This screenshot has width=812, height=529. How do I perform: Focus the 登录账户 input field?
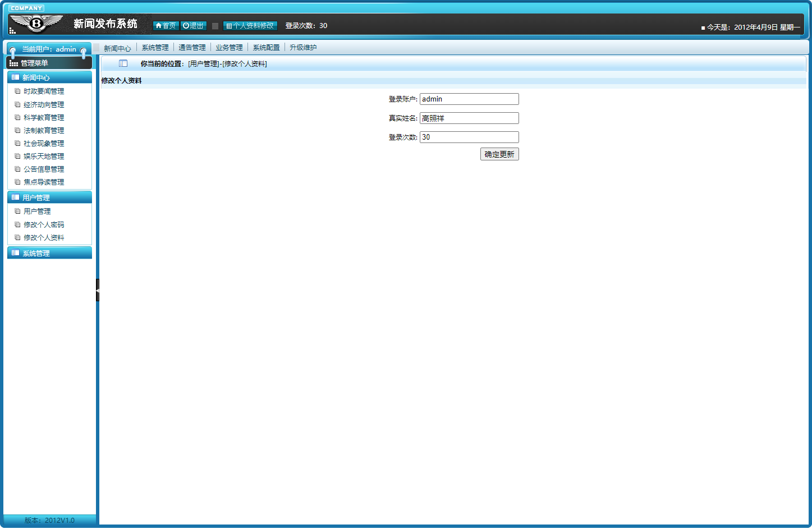[x=469, y=99]
